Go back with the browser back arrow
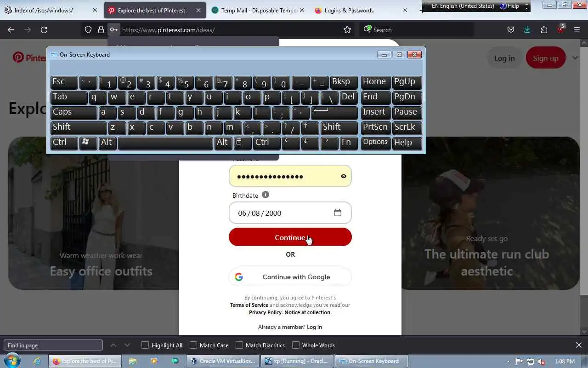The image size is (588, 368). click(11, 29)
